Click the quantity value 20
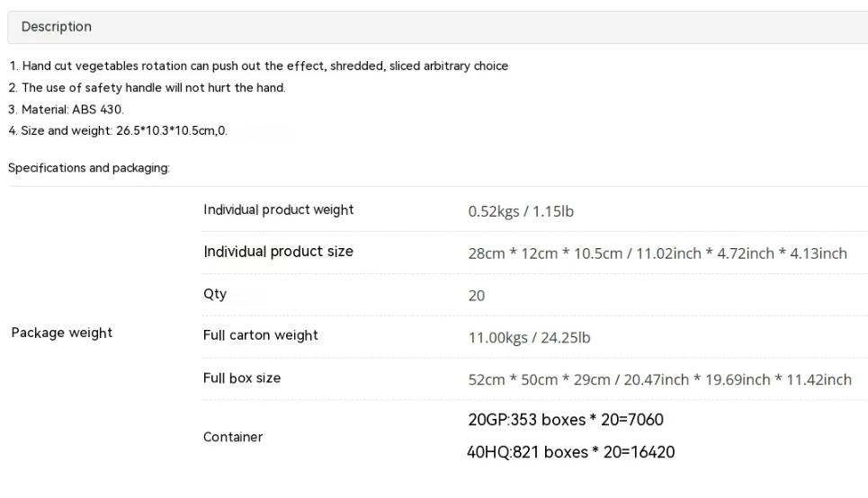 476,296
